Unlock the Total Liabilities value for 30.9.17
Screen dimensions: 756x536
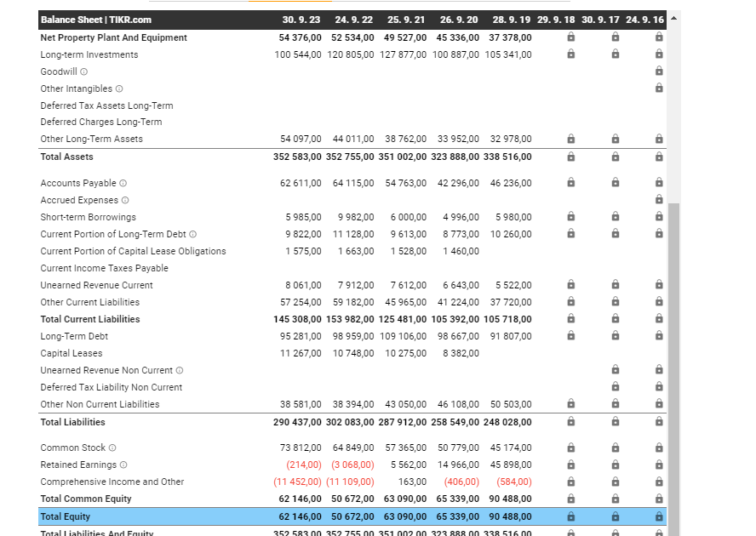click(615, 421)
